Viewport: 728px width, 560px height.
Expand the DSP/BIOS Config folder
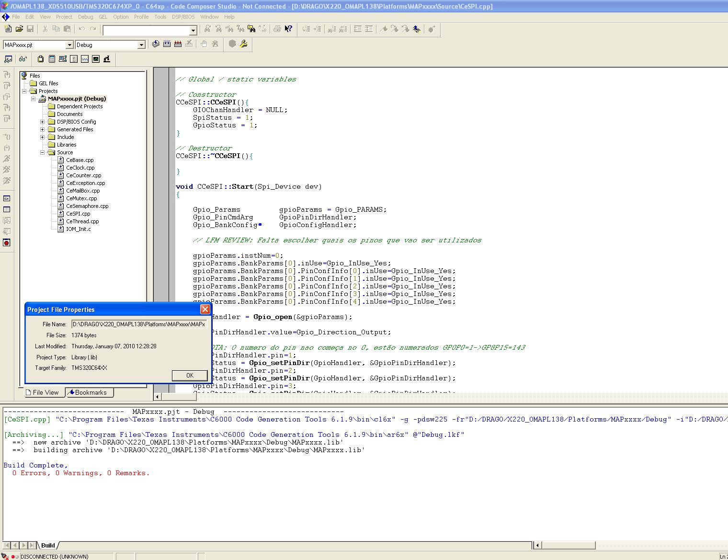tap(42, 122)
